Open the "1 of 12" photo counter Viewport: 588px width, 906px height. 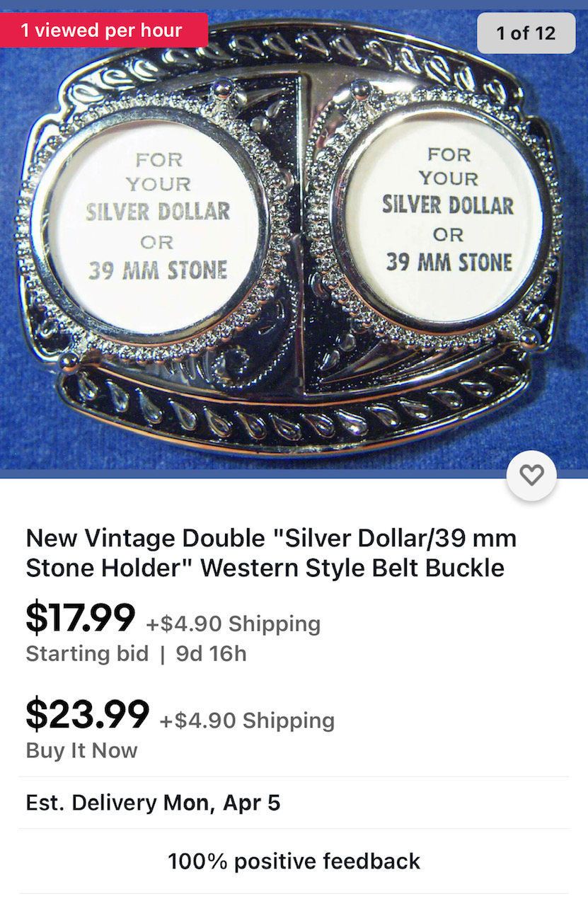pyautogui.click(x=526, y=33)
